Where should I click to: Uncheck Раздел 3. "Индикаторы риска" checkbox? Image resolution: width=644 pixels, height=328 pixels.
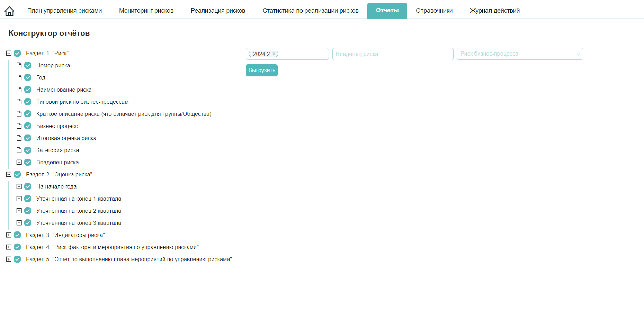pos(17,235)
